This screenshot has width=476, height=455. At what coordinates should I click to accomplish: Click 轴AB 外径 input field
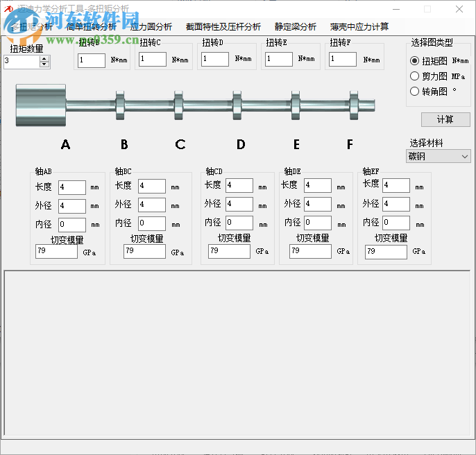(72, 206)
